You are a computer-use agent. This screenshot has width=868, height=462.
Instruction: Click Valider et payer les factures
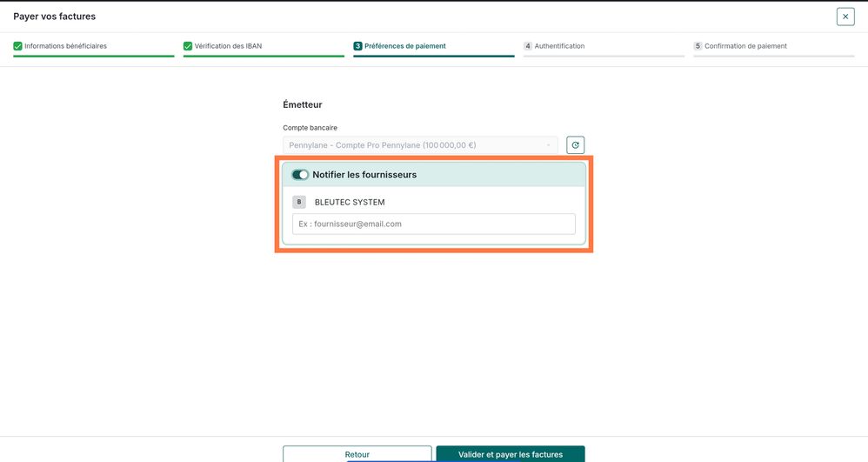511,453
